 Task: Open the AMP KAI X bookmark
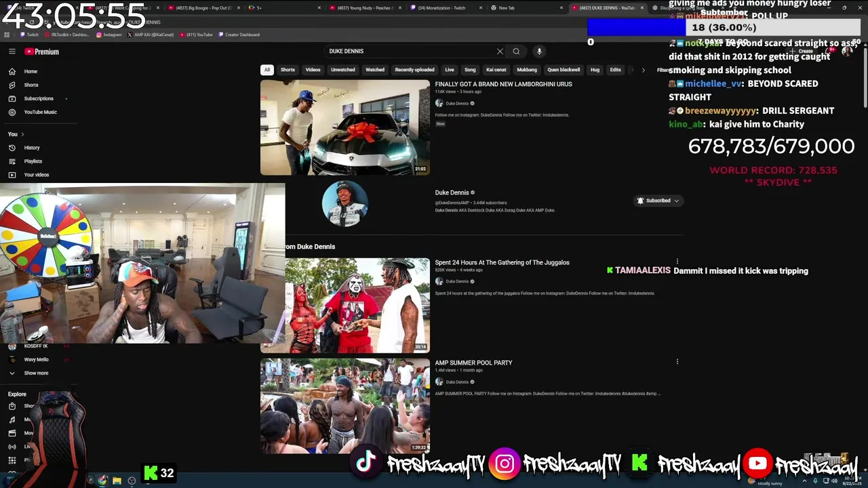point(151,35)
